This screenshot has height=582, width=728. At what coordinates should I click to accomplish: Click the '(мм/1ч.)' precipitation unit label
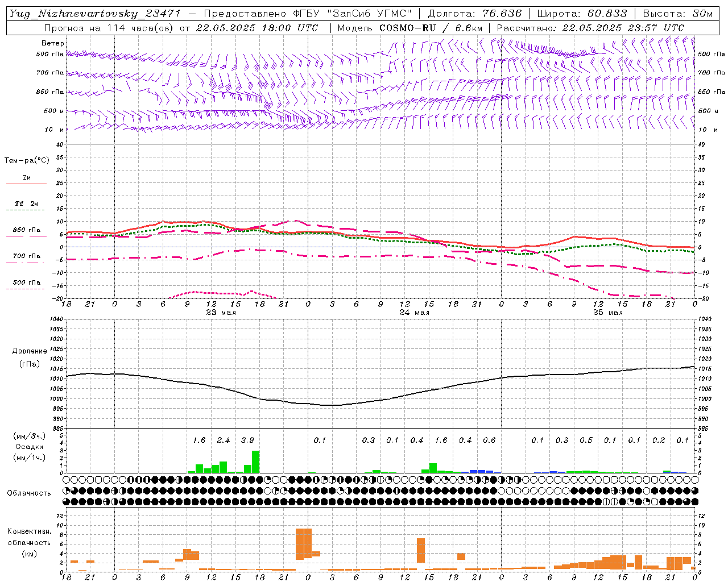(29, 458)
